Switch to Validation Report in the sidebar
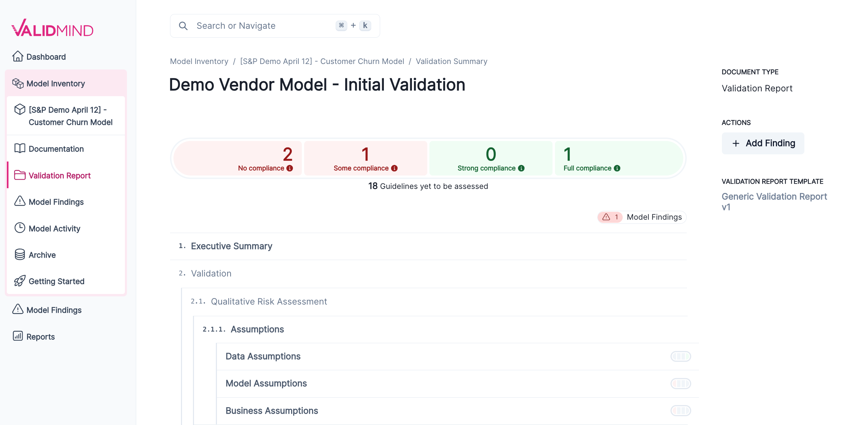Screen dimensions: 868x425 point(60,176)
